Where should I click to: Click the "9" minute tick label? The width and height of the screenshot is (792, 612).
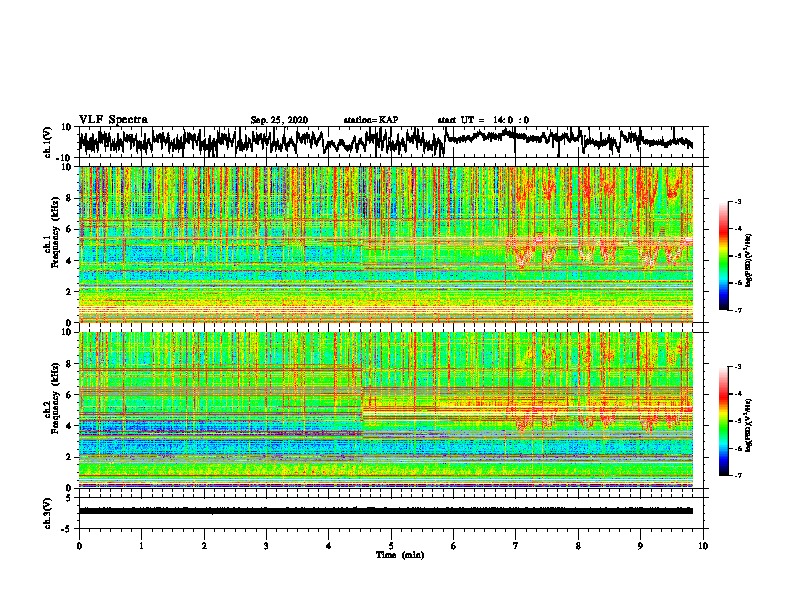point(640,546)
